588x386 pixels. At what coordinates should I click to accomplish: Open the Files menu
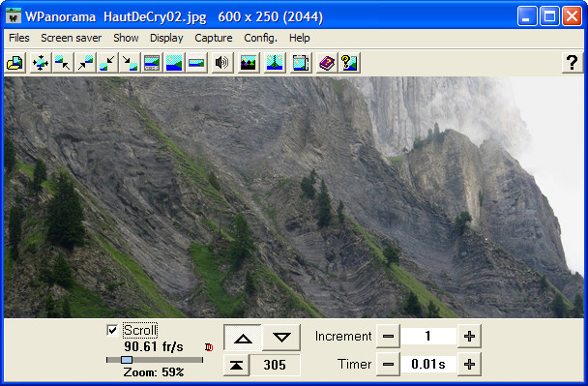18,38
